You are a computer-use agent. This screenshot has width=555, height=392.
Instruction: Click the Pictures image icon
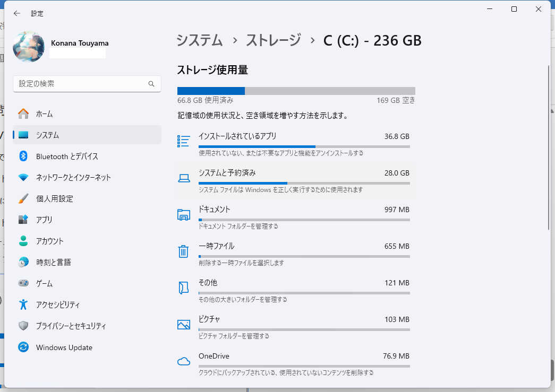point(183,324)
